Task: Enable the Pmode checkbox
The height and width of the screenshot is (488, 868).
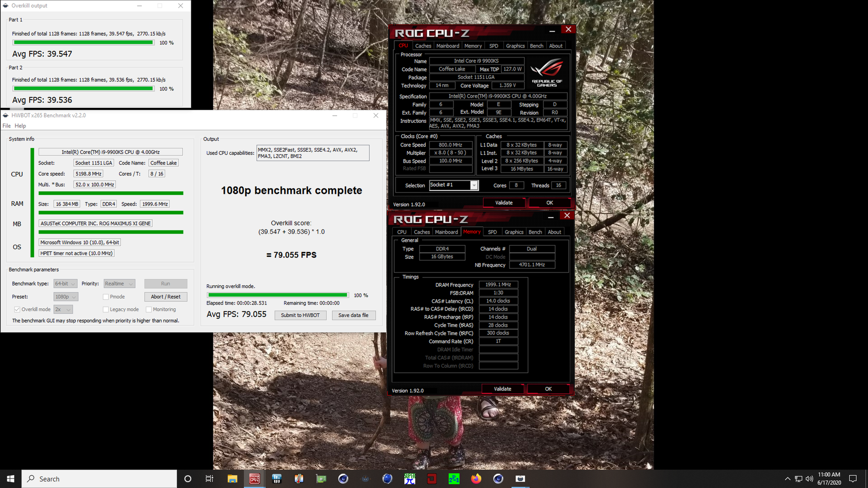Action: coord(106,297)
